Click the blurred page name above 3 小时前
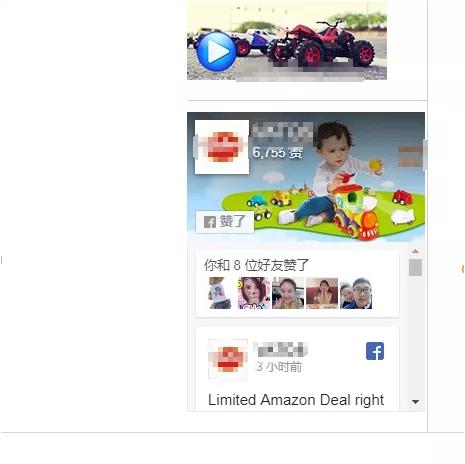 (280, 350)
